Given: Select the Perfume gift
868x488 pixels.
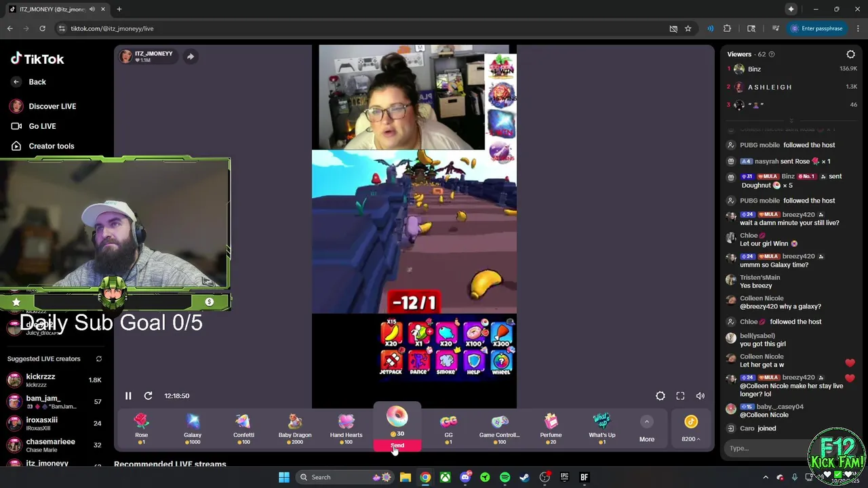Looking at the screenshot, I should [551, 428].
